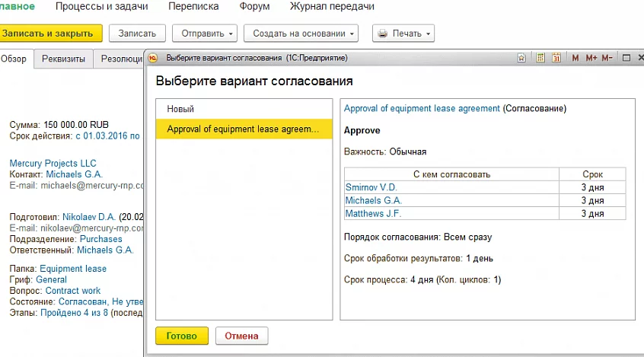Image resolution: width=644 pixels, height=357 pixels.
Task: Open Matthews J.F. approver link
Action: point(373,214)
